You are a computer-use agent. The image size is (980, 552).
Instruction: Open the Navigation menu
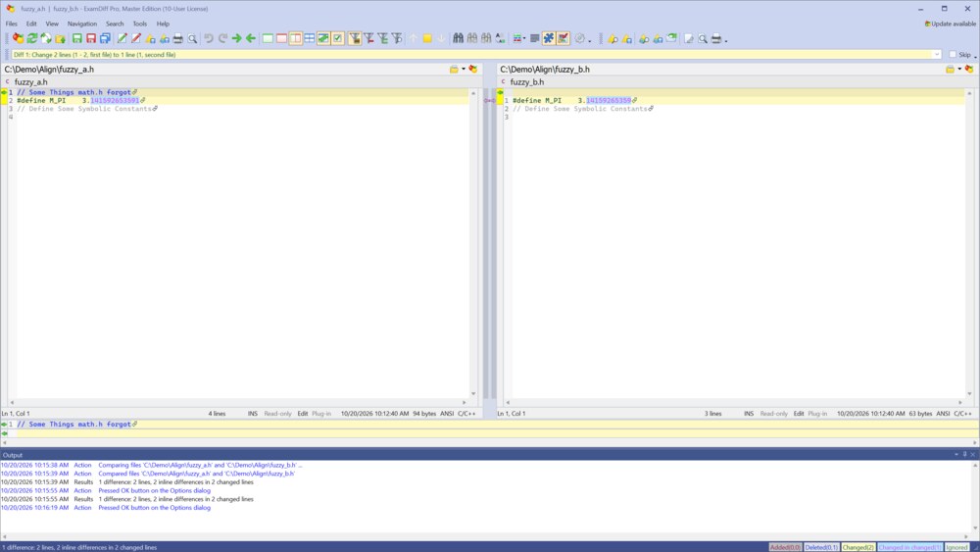tap(82, 24)
